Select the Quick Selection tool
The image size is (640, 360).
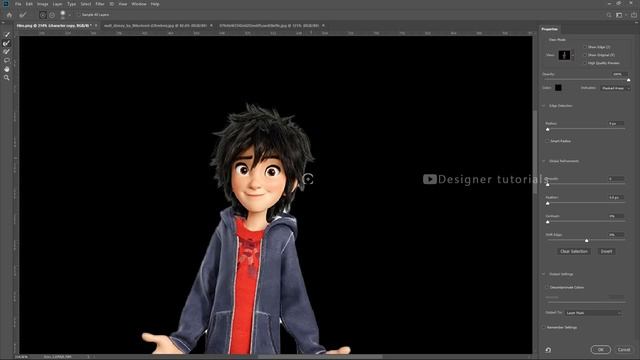tap(7, 35)
